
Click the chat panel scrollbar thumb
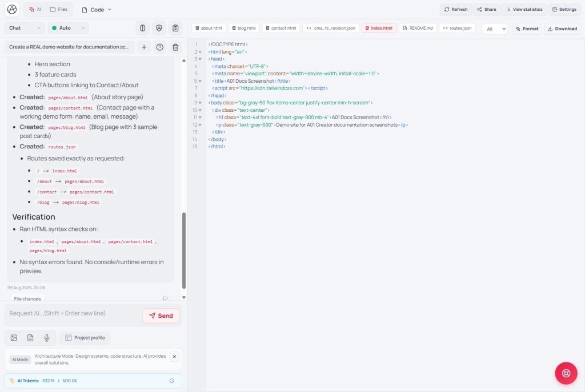(183, 250)
